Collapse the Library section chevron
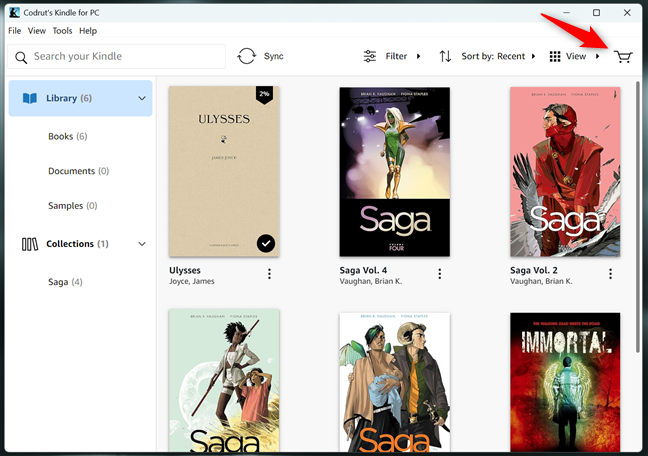This screenshot has height=456, width=648. pos(142,98)
